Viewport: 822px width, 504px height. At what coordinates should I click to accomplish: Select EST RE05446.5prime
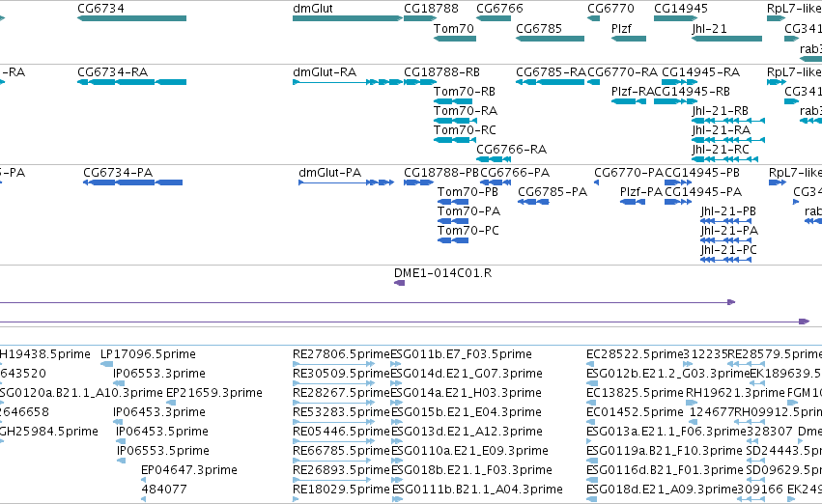pos(341,433)
